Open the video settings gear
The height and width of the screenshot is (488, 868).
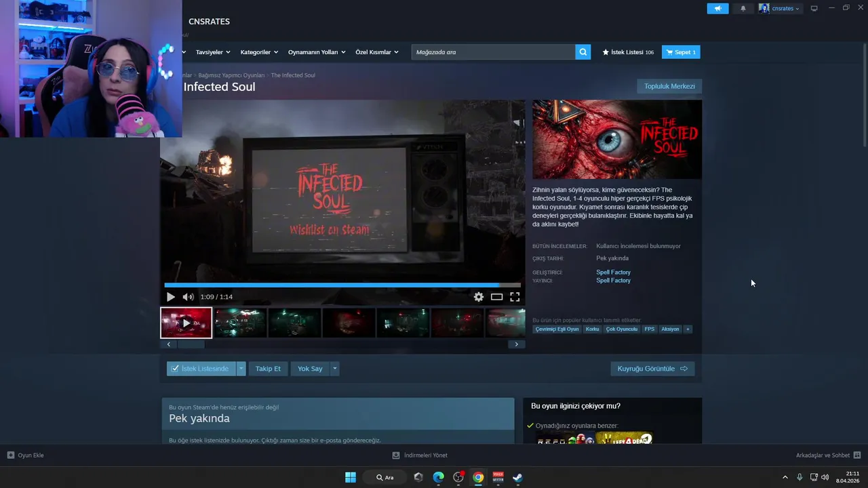coord(479,297)
